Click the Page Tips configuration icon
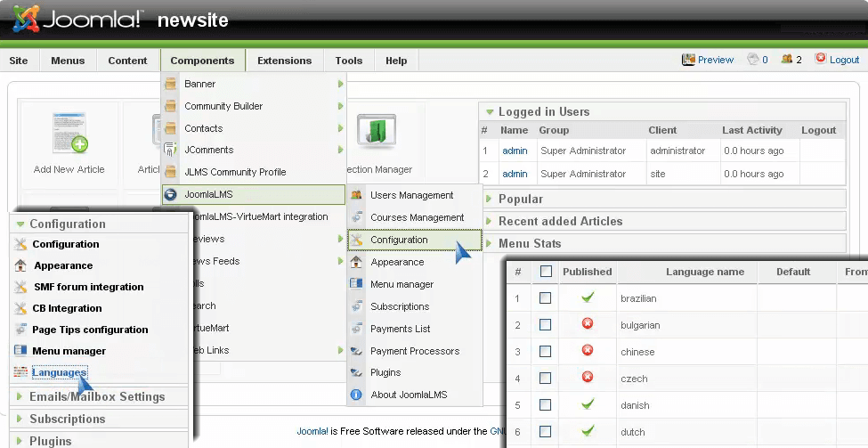868x448 pixels. [x=20, y=330]
